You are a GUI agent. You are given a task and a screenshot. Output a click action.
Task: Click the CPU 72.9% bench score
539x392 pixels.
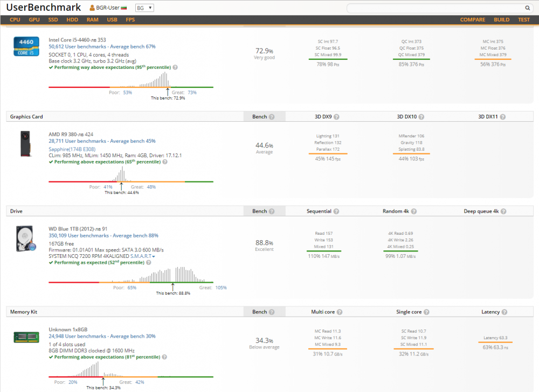pos(264,51)
